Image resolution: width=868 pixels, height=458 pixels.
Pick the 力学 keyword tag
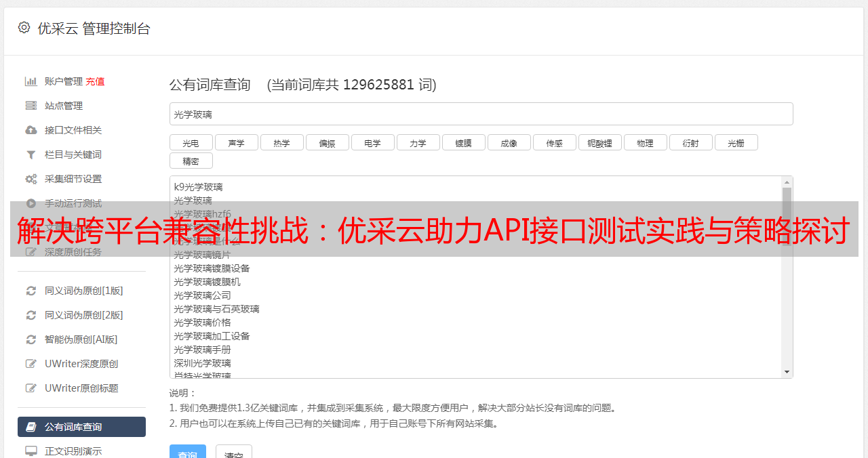[x=418, y=142]
